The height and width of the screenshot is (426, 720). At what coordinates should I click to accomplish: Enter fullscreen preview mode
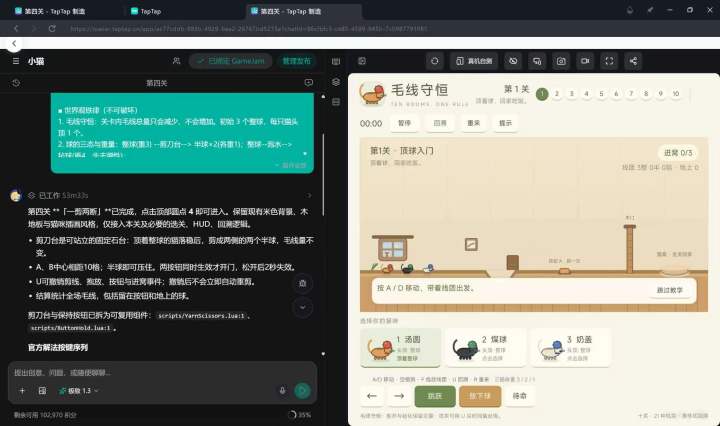(x=609, y=61)
